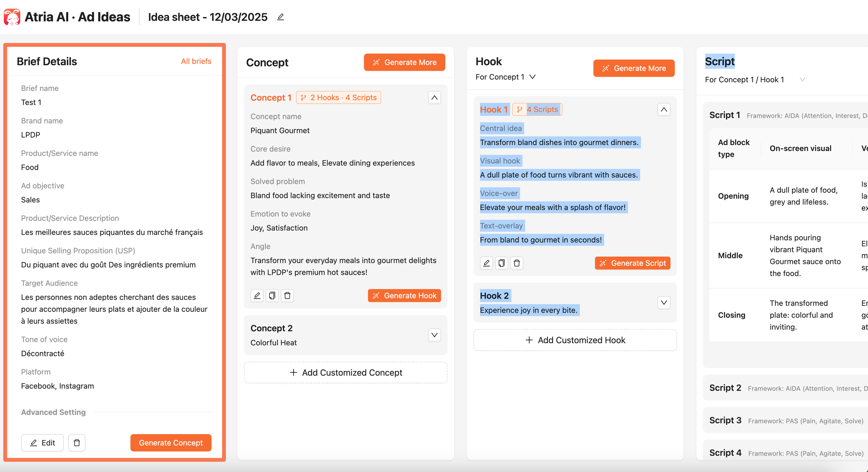
Task: Click the concept name Piquant Gourmet
Action: coord(280,130)
